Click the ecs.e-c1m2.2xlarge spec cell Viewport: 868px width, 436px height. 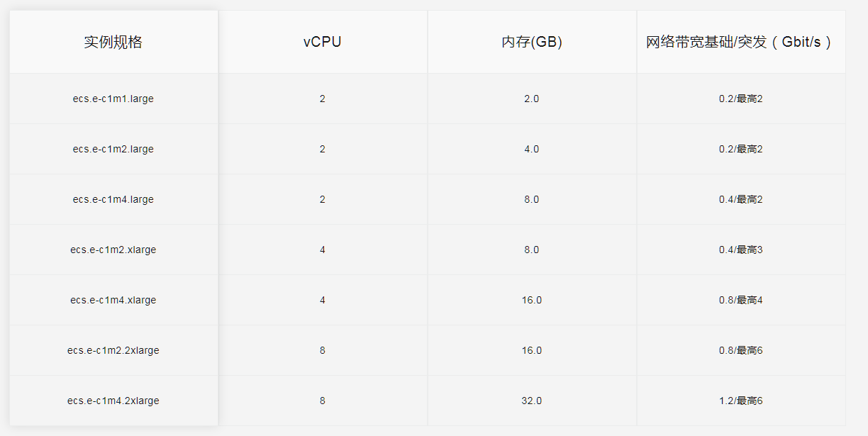click(x=113, y=350)
